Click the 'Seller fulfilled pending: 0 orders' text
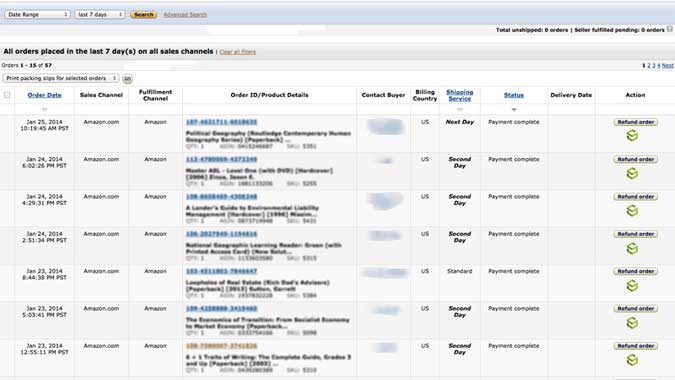Image resolution: width=675 pixels, height=380 pixels. (619, 30)
